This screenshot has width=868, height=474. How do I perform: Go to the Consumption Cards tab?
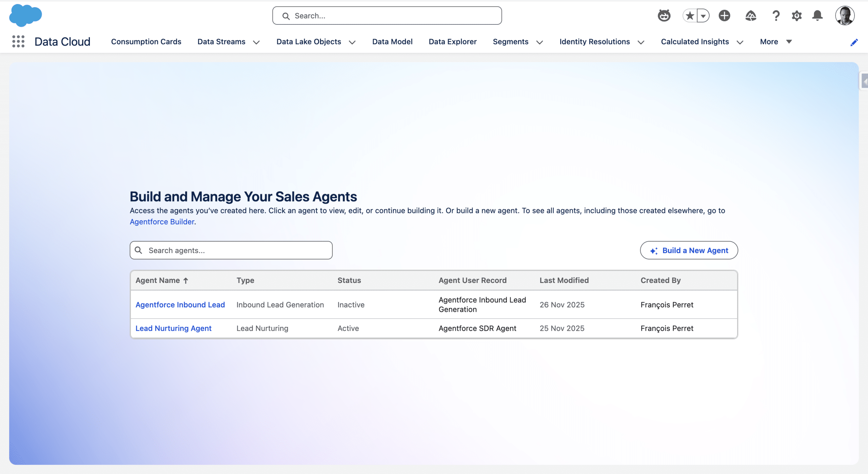click(x=146, y=42)
